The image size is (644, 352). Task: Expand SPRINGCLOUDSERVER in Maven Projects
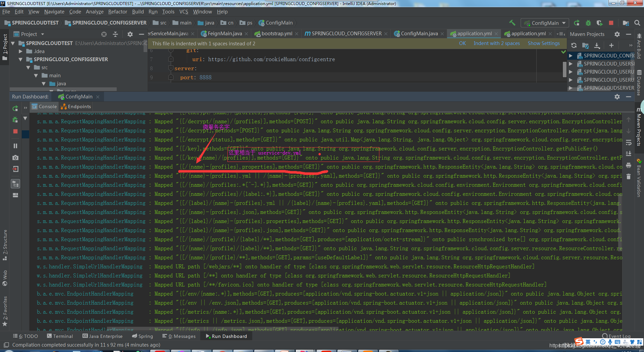pyautogui.click(x=571, y=88)
